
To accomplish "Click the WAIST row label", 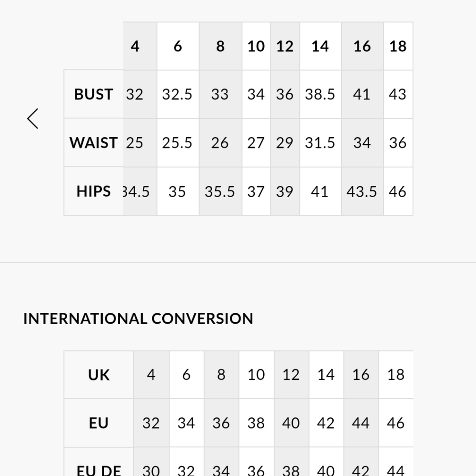I will pyautogui.click(x=94, y=143).
